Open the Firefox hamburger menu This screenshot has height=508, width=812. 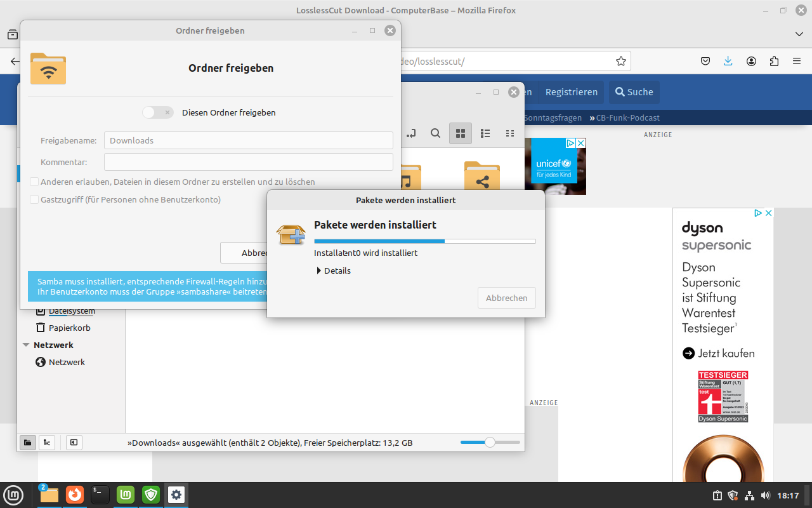click(x=797, y=61)
